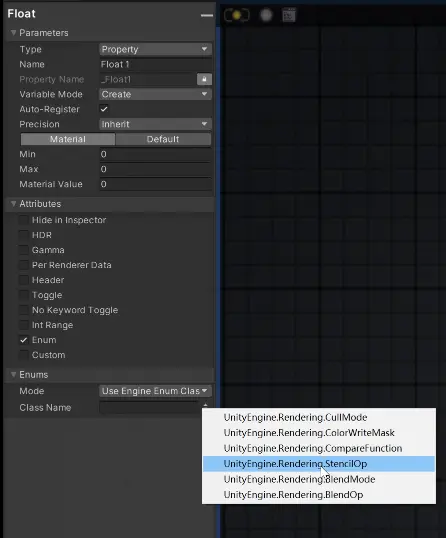Tick the Int Range checkbox

(x=24, y=325)
